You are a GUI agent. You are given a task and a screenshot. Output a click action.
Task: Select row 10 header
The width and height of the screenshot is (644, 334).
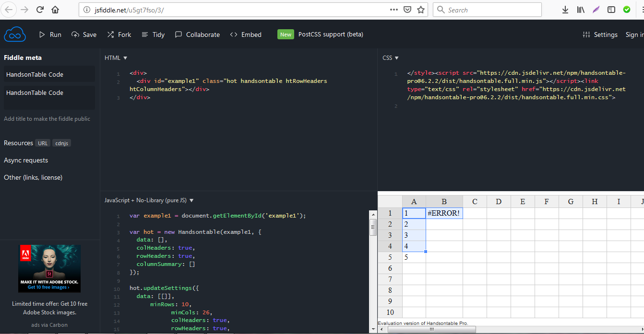pyautogui.click(x=390, y=312)
